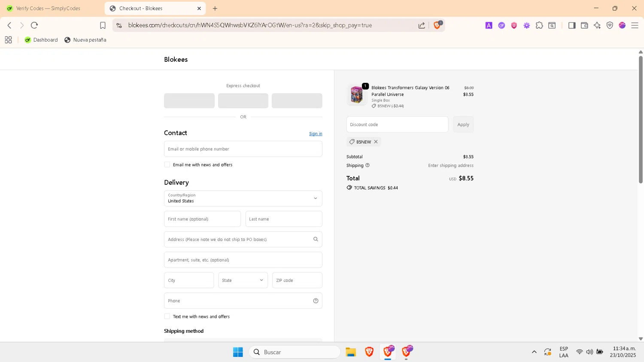Open the taskbar volume speaker icon
The width and height of the screenshot is (644, 362).
589,352
